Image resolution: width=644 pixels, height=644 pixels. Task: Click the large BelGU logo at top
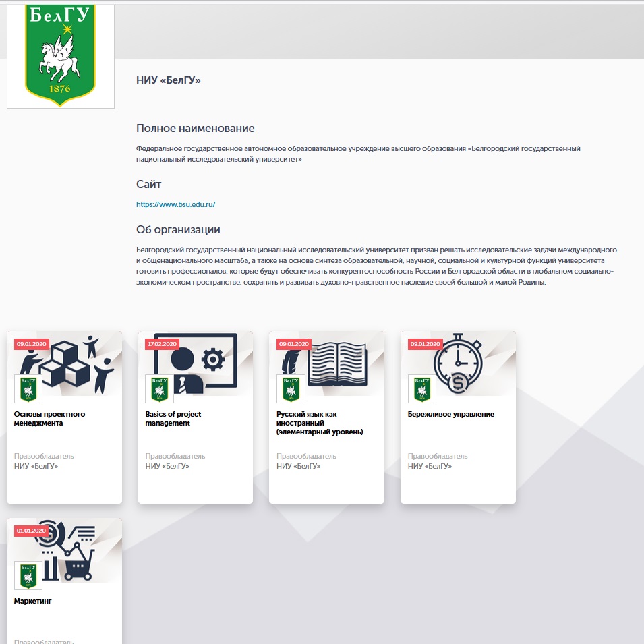coord(61,55)
